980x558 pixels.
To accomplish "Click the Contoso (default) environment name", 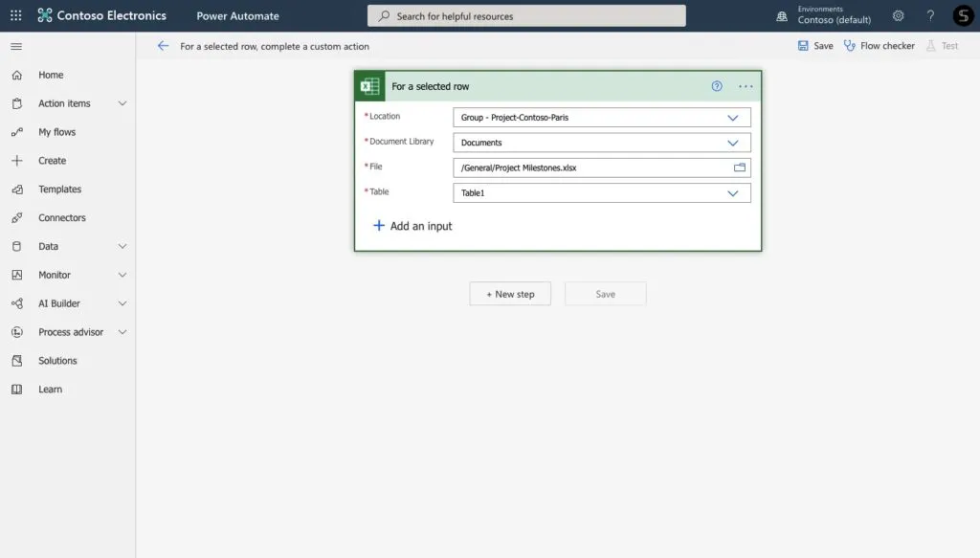I will click(834, 20).
